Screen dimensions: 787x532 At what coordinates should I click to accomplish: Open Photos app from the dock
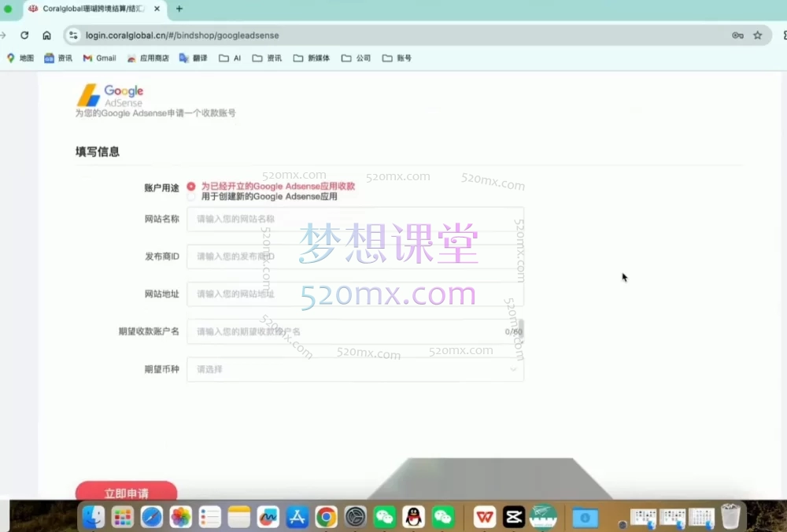181,517
